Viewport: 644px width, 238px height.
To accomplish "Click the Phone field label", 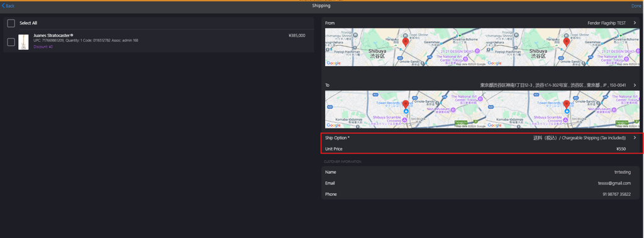I will (x=331, y=194).
